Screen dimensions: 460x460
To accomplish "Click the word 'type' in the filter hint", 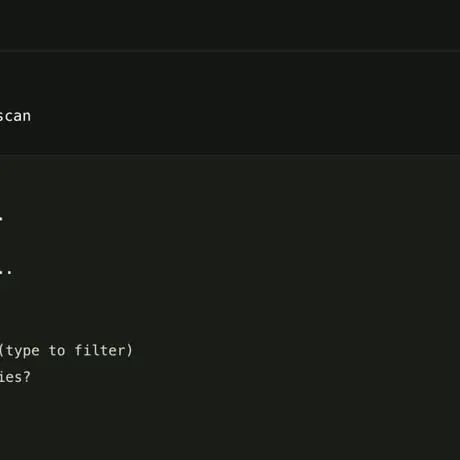I will click(23, 351).
